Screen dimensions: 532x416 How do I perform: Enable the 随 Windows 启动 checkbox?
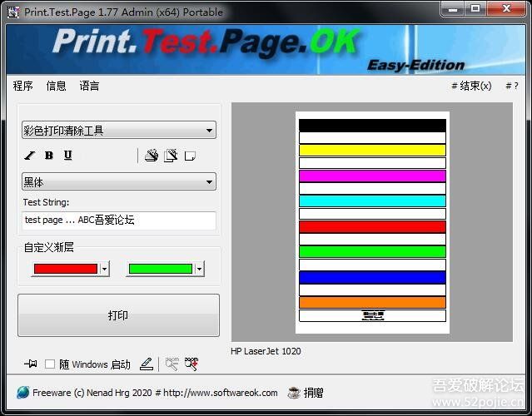tap(50, 364)
